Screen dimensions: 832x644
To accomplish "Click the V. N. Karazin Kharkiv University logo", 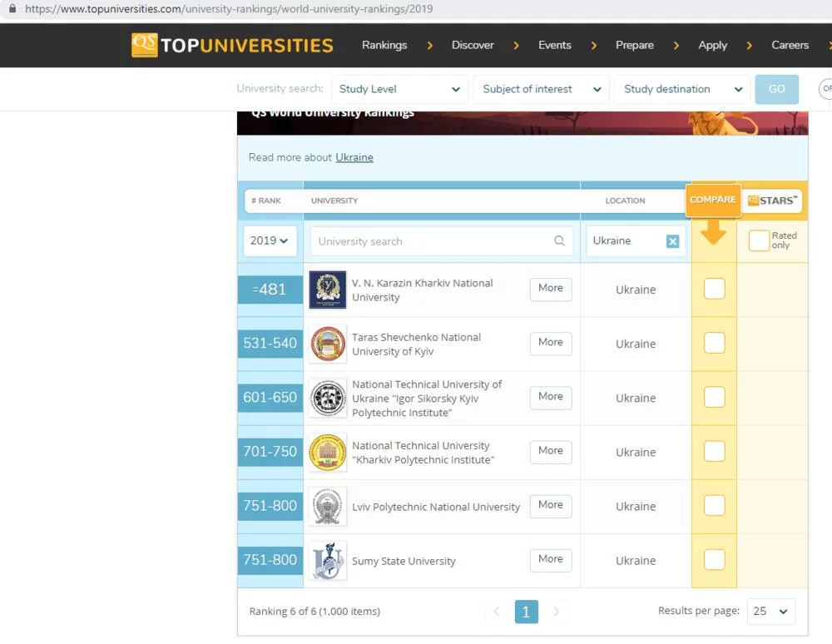I will tap(327, 290).
